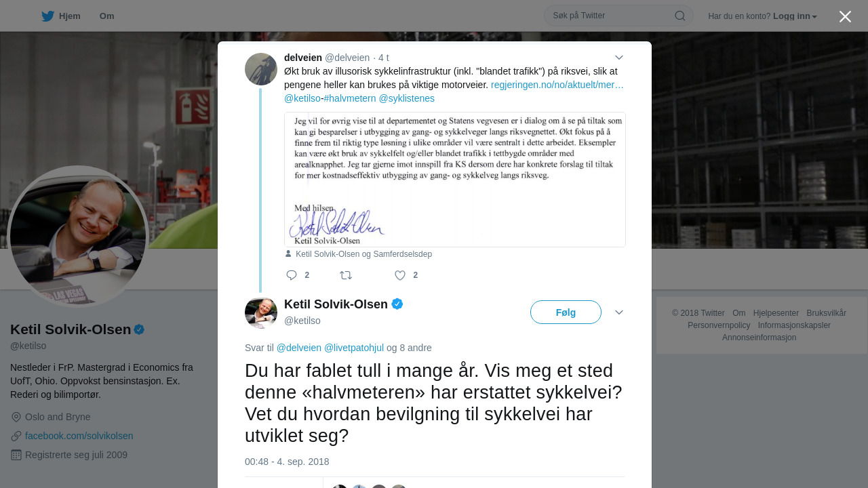868x488 pixels.
Task: Focus the Søk på Twitter field
Action: pyautogui.click(x=610, y=16)
